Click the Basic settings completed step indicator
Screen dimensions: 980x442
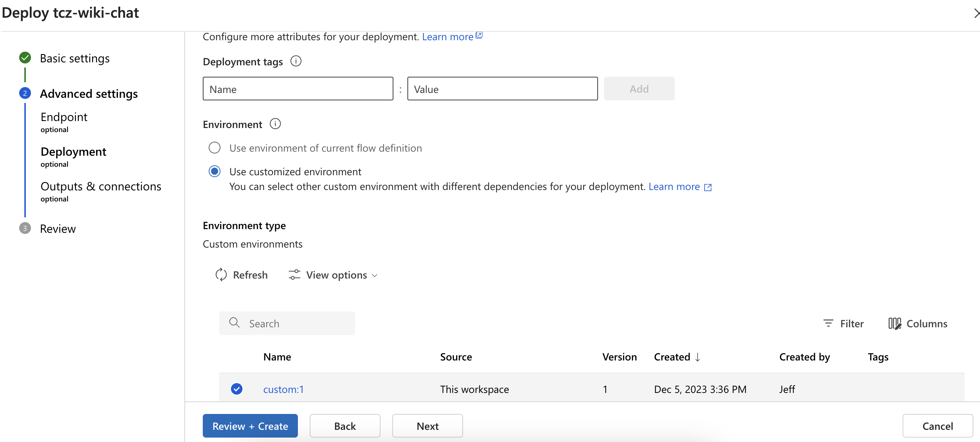tap(25, 58)
